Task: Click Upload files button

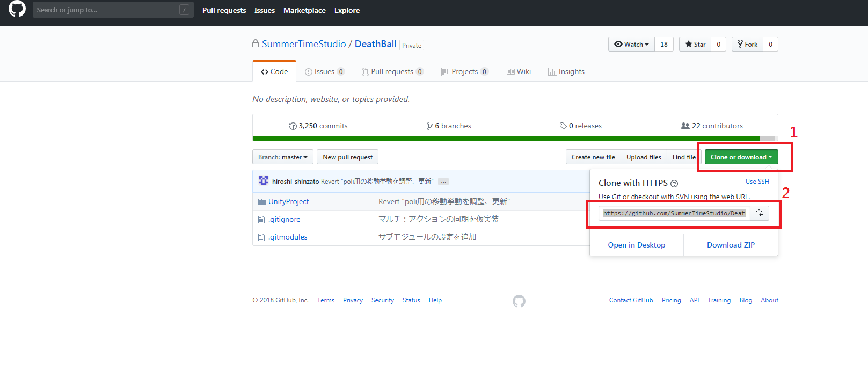Action: click(x=644, y=157)
